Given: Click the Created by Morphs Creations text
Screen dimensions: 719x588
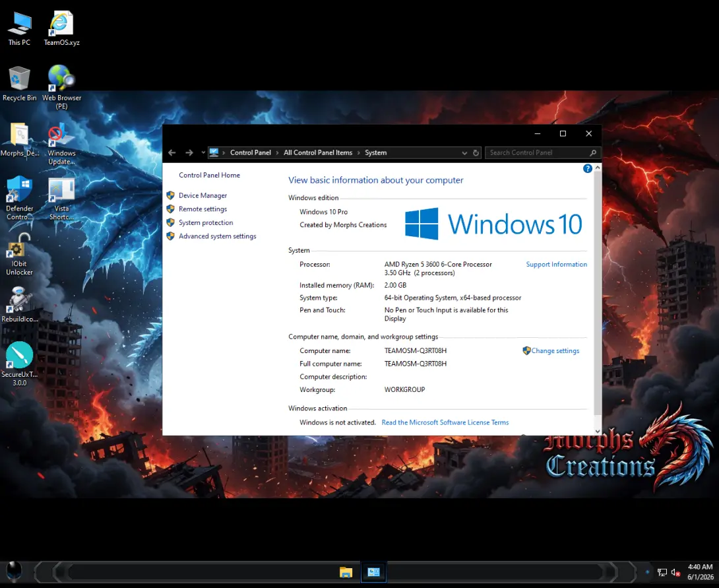Looking at the screenshot, I should tap(343, 225).
